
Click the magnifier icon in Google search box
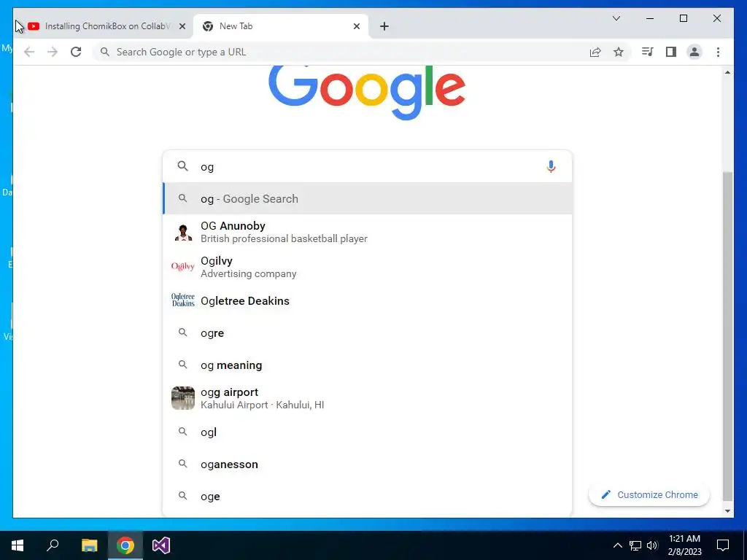pos(183,166)
